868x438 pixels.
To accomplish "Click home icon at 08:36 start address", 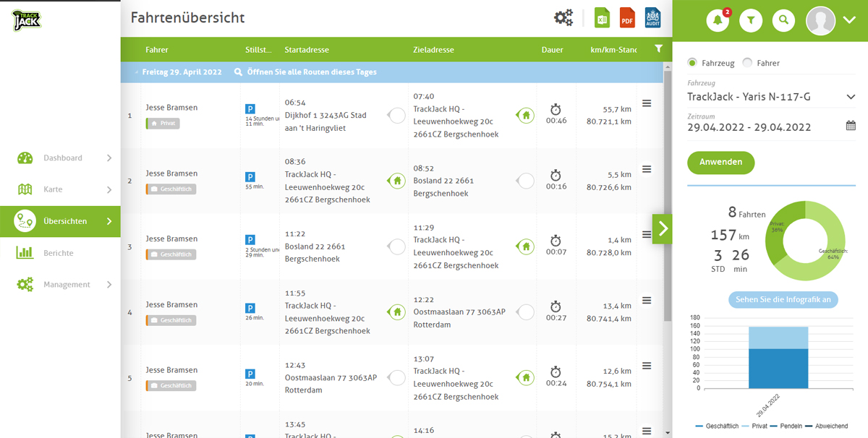I will point(396,181).
